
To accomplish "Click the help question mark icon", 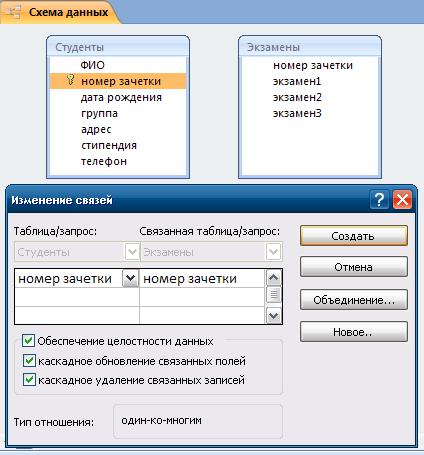I will pyautogui.click(x=379, y=200).
